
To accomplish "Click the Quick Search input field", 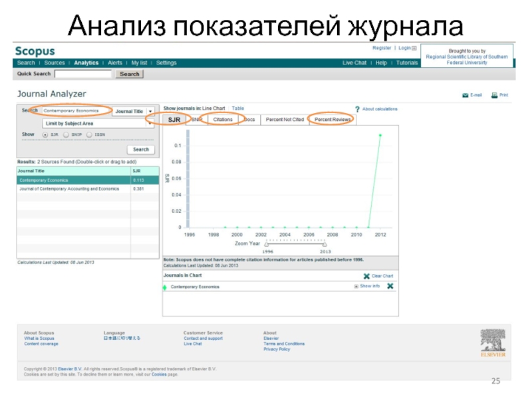I will (x=82, y=74).
